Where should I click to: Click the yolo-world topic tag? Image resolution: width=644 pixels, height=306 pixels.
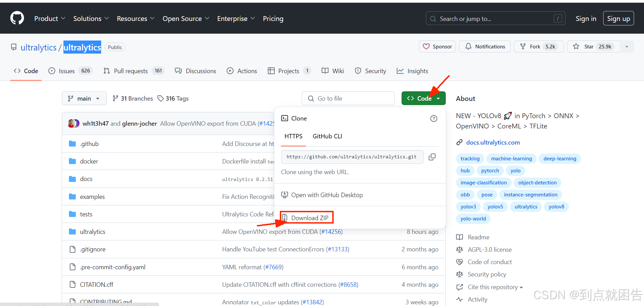tap(473, 219)
